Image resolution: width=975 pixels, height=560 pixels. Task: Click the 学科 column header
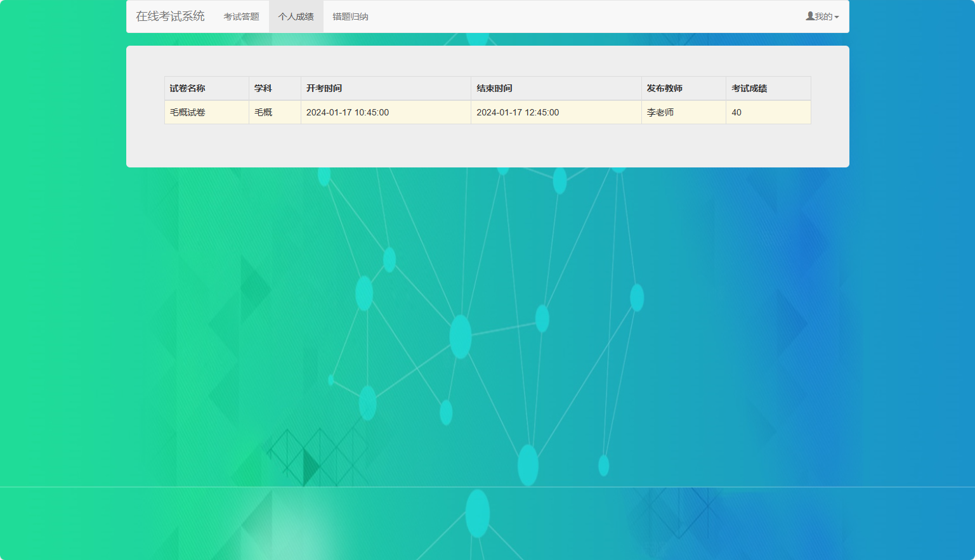[262, 88]
